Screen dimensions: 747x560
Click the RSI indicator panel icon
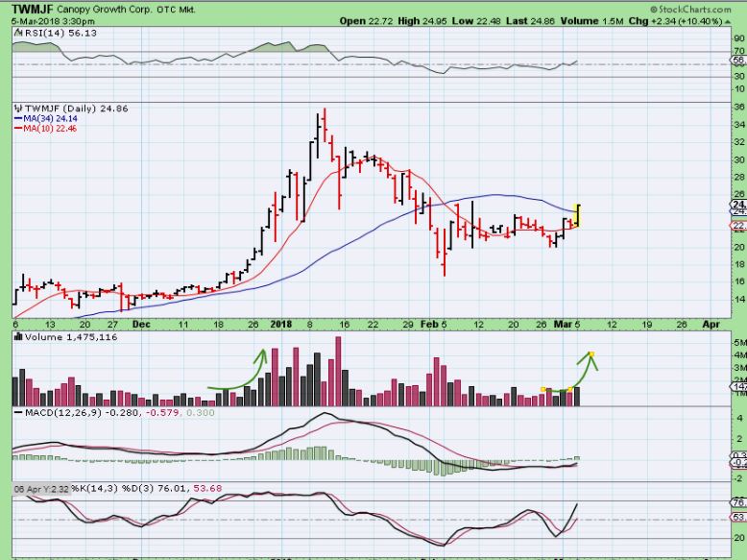(x=18, y=33)
